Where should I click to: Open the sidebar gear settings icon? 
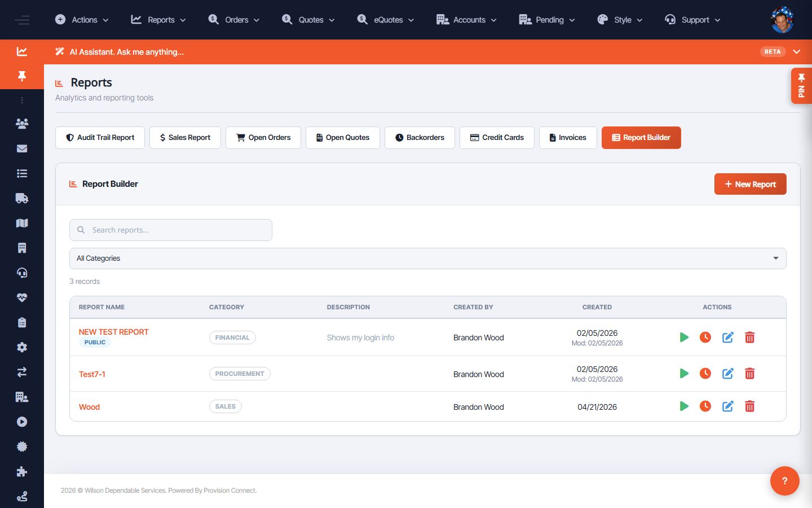click(22, 347)
